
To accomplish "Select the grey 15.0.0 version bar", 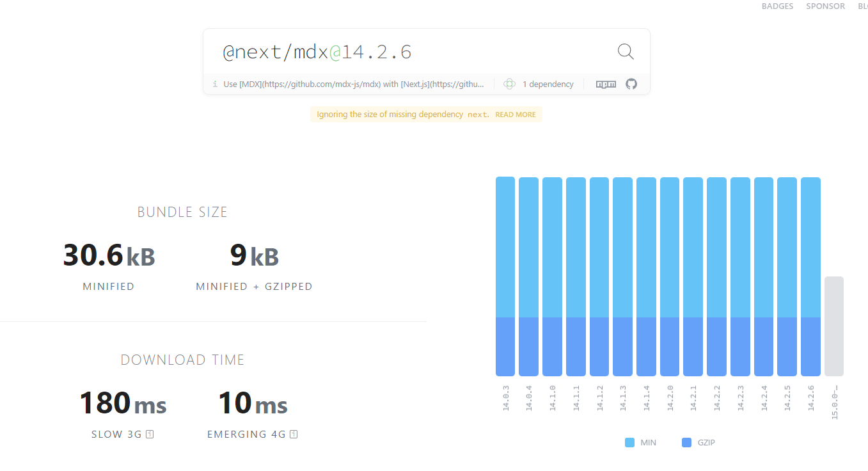I will pyautogui.click(x=834, y=326).
